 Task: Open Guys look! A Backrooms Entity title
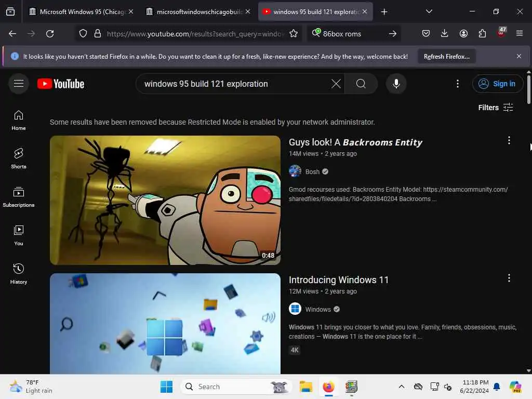point(355,142)
